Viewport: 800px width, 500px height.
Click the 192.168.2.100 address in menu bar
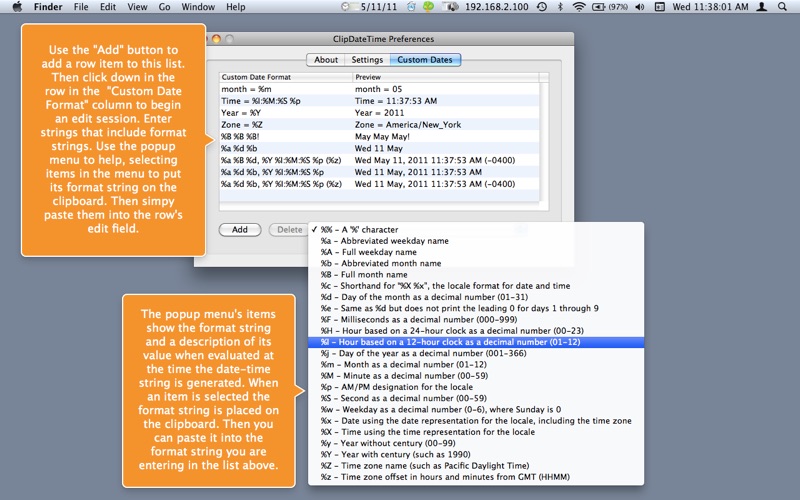point(496,7)
